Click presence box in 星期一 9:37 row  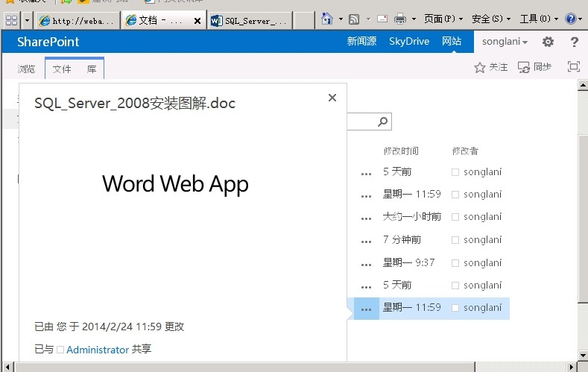[x=455, y=263]
